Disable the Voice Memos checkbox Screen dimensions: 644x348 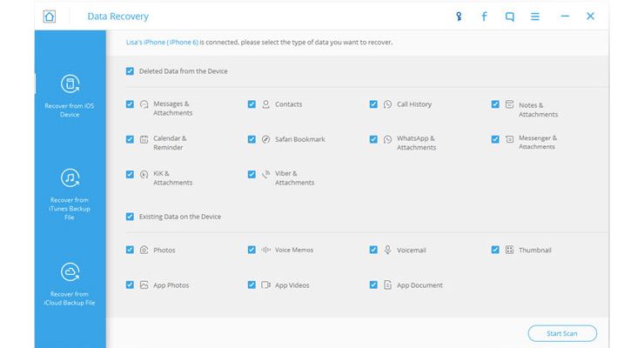pos(252,250)
